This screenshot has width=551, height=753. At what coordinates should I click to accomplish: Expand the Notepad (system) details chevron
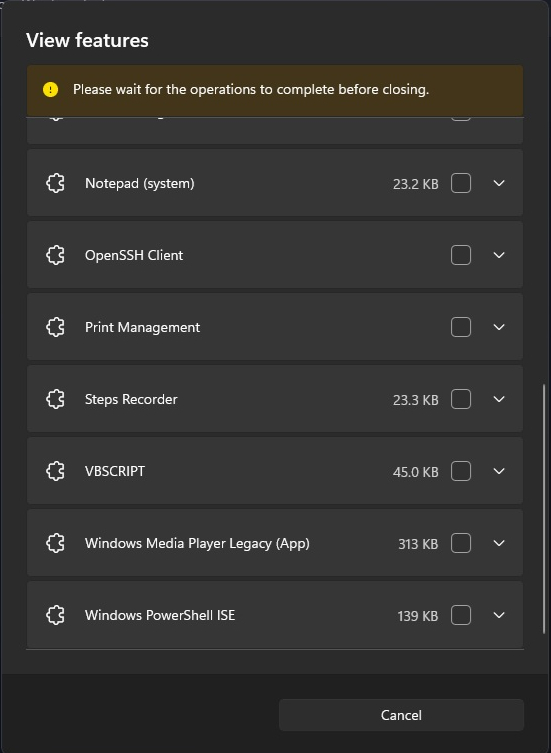499,183
